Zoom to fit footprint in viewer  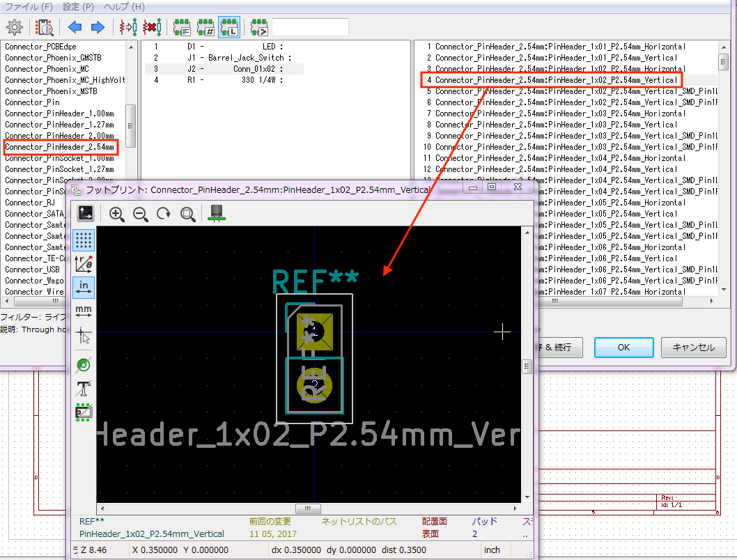coord(187,215)
